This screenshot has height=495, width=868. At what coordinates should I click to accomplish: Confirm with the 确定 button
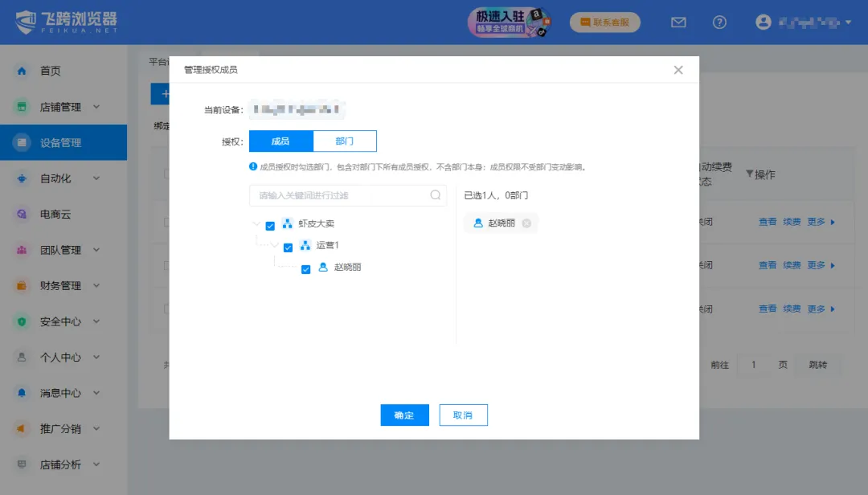coord(404,415)
